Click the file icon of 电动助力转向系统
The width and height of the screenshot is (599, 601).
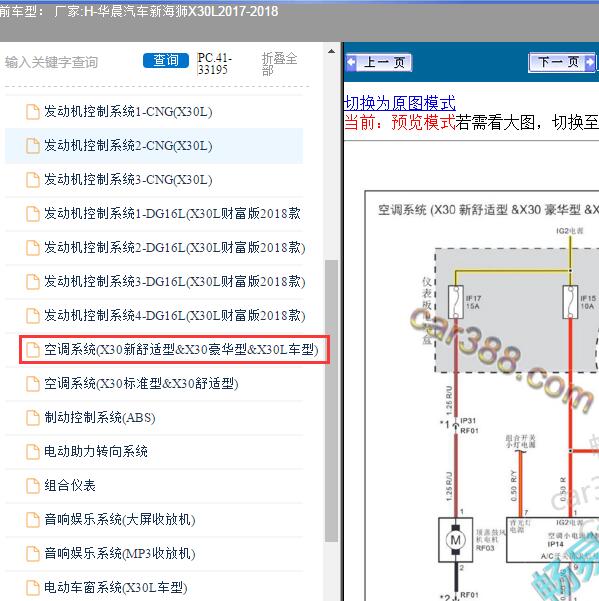pos(33,452)
